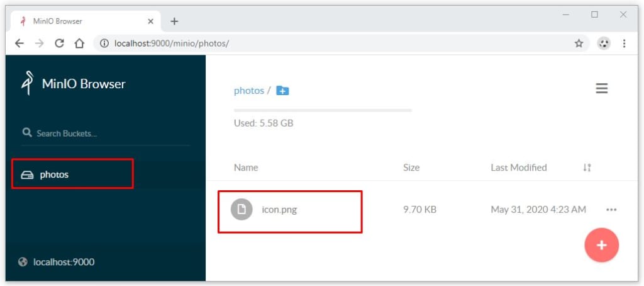Screen dimensions: 644x286
Task: Select the icon.png file icon
Action: (241, 209)
